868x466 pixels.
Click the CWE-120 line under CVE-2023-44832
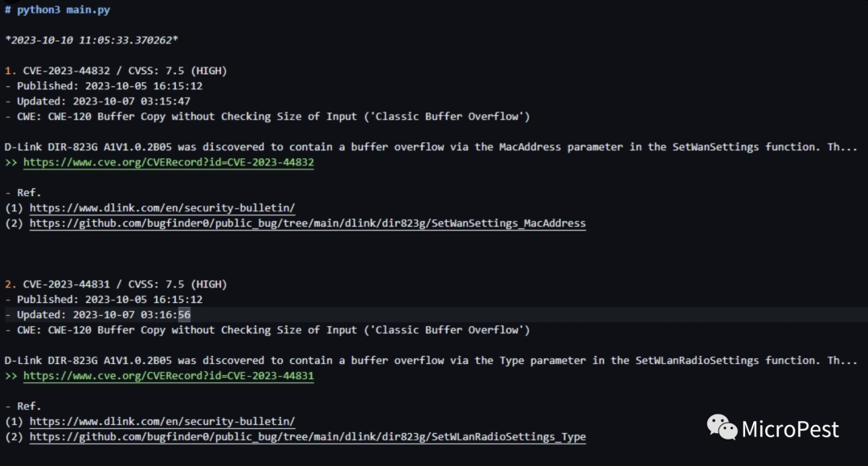pos(268,117)
